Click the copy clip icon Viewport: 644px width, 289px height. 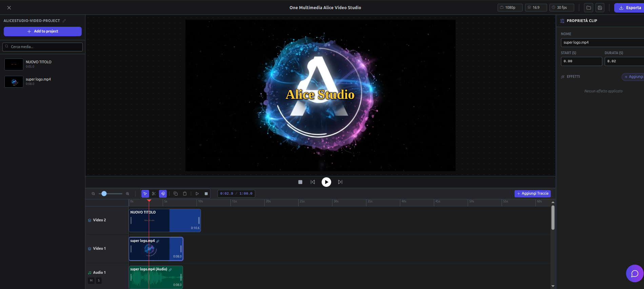coord(176,194)
